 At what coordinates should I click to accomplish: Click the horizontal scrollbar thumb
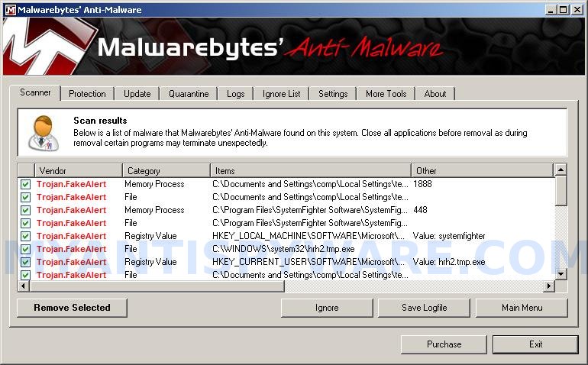[157, 286]
